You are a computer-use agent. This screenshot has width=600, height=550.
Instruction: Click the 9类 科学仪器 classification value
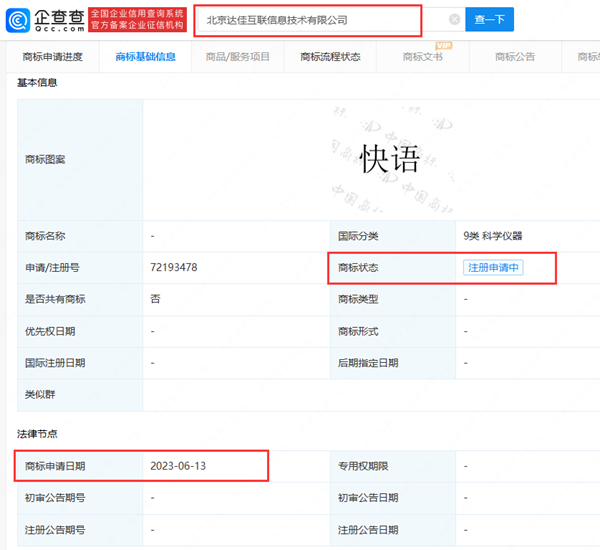[493, 236]
